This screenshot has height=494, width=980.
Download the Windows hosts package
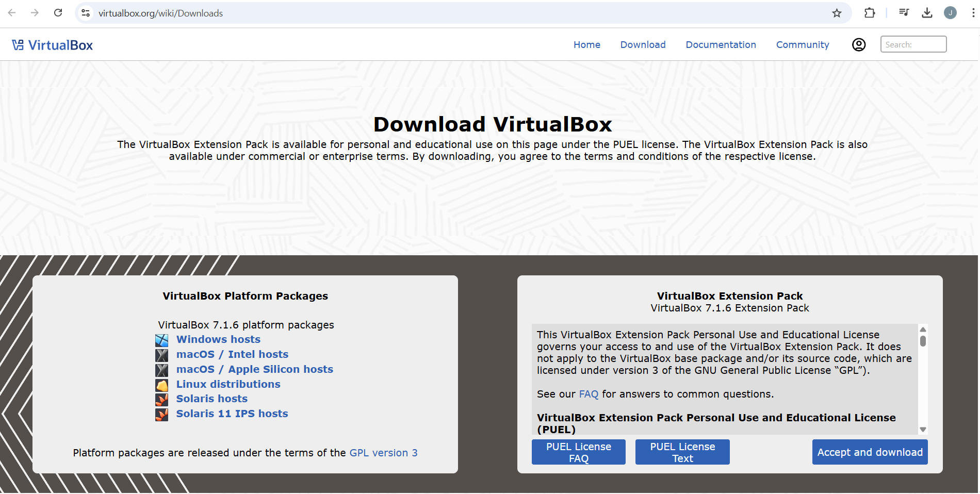coord(219,339)
